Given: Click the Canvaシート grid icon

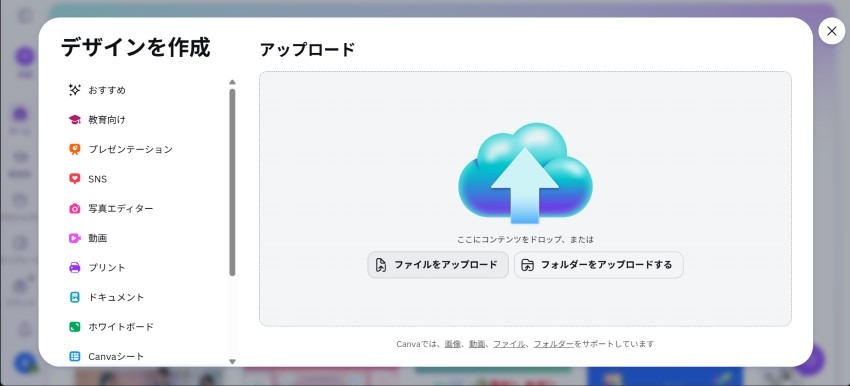Looking at the screenshot, I should 75,357.
